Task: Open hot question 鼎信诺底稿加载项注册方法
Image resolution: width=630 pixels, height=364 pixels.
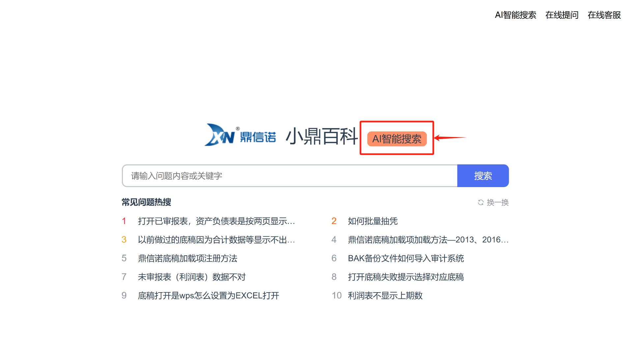Action: [187, 258]
